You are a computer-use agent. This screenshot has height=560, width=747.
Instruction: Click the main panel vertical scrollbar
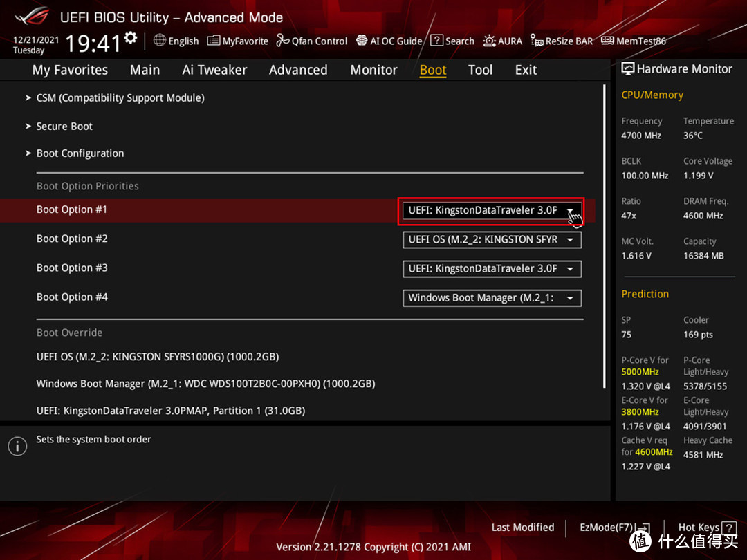coord(604,236)
